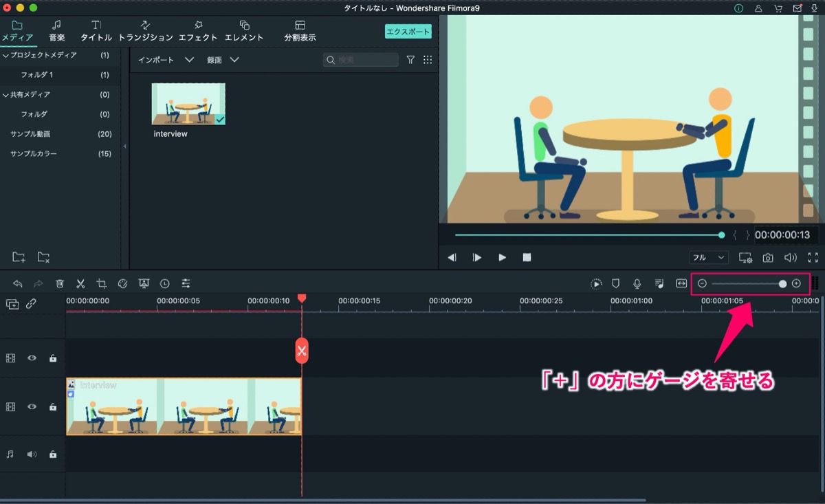Screen dimensions: 825x504
Task: Hide the interview clip track eye
Action: point(32,406)
